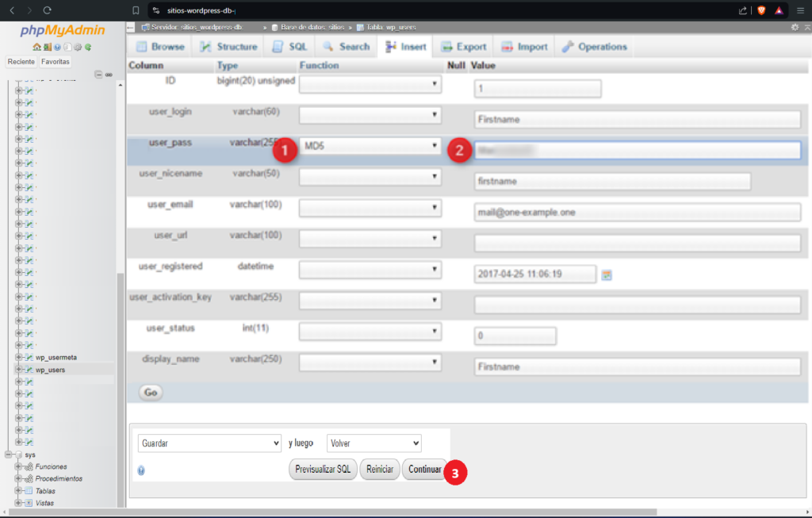Open the Export tab
Image resolution: width=812 pixels, height=518 pixels.
(464, 47)
